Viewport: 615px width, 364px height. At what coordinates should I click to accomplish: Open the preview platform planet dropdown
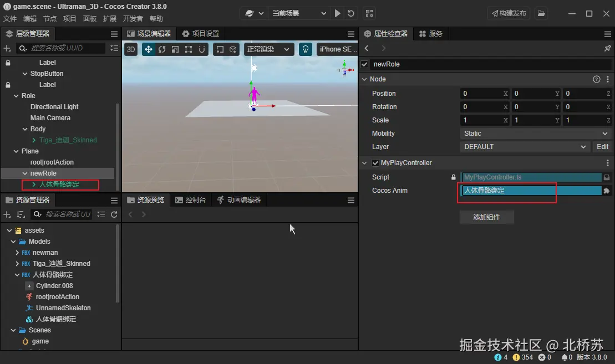tap(254, 13)
